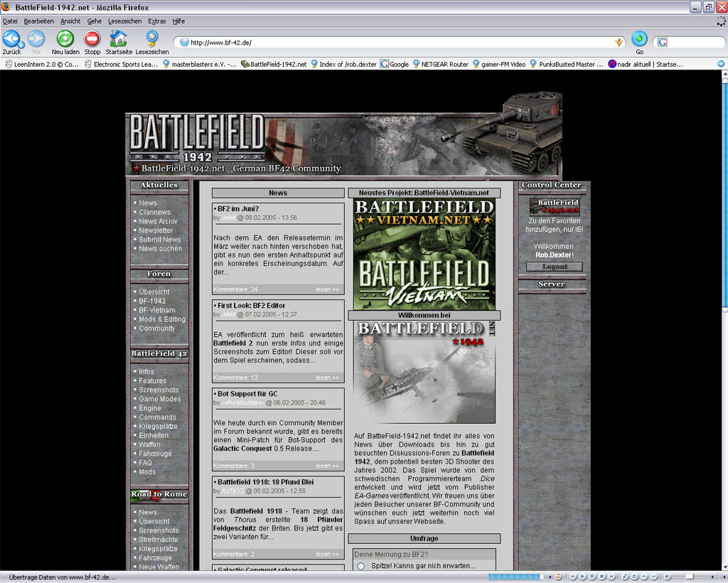Screen dimensions: 728x583
Task: Open the nadir aktuell bookmark
Action: click(x=646, y=65)
